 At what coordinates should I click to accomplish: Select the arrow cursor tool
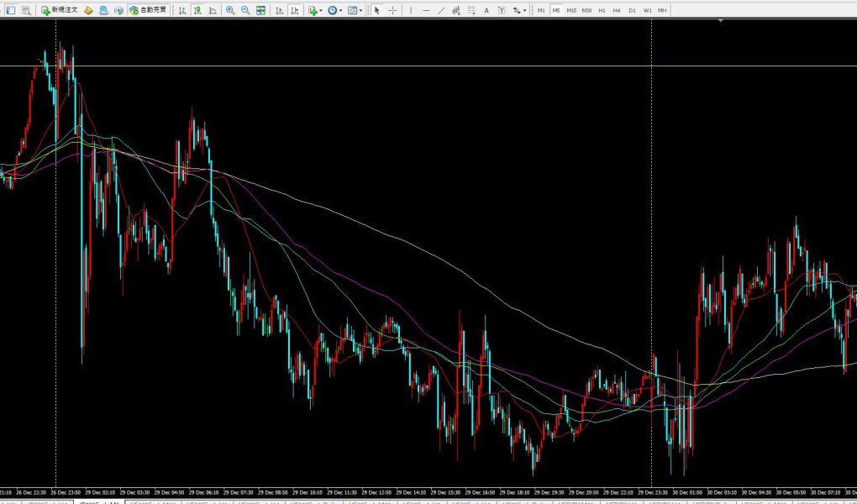[376, 10]
